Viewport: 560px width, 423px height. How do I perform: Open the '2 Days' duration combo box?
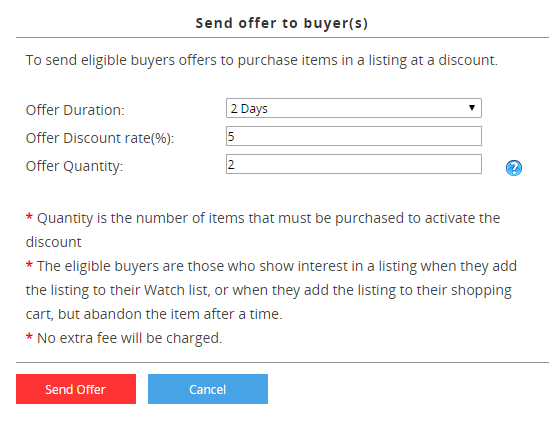354,108
